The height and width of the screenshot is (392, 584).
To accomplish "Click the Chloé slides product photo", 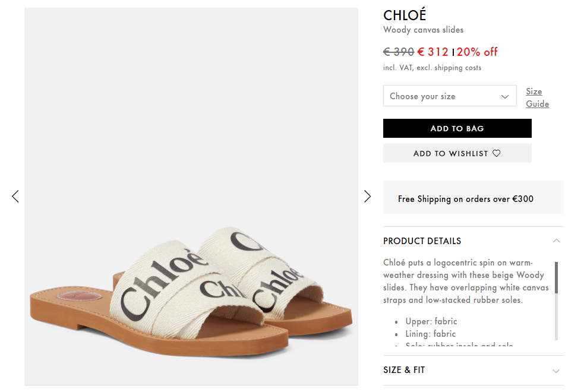I will coord(191,279).
